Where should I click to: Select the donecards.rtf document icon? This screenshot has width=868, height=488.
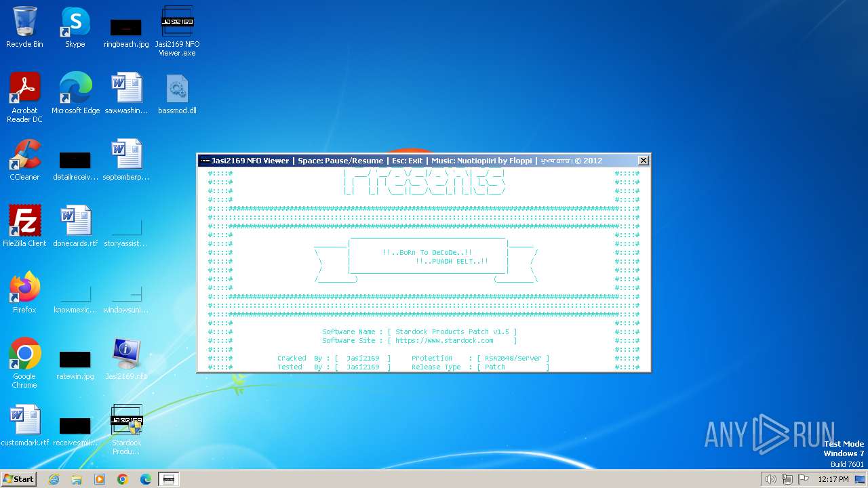click(75, 226)
